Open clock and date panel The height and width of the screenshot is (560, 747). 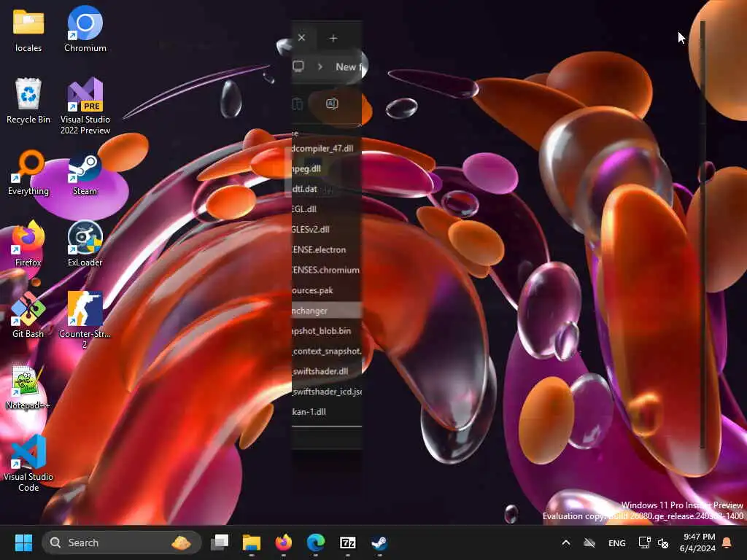697,542
